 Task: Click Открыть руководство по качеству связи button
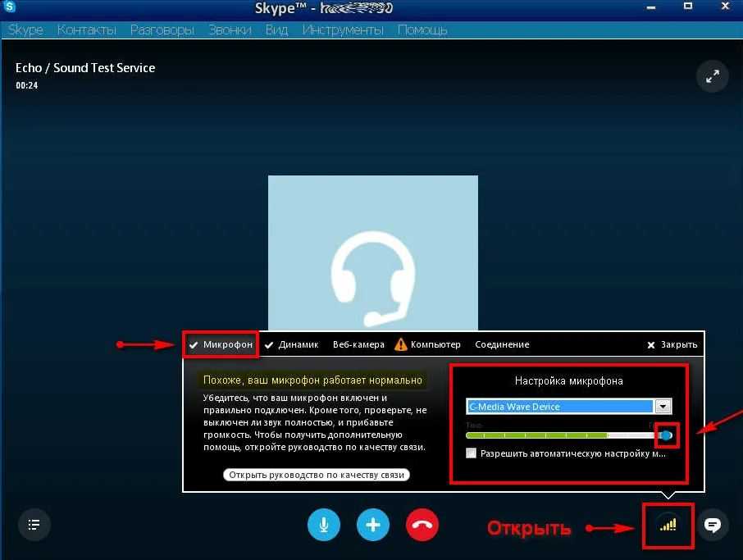click(x=317, y=475)
